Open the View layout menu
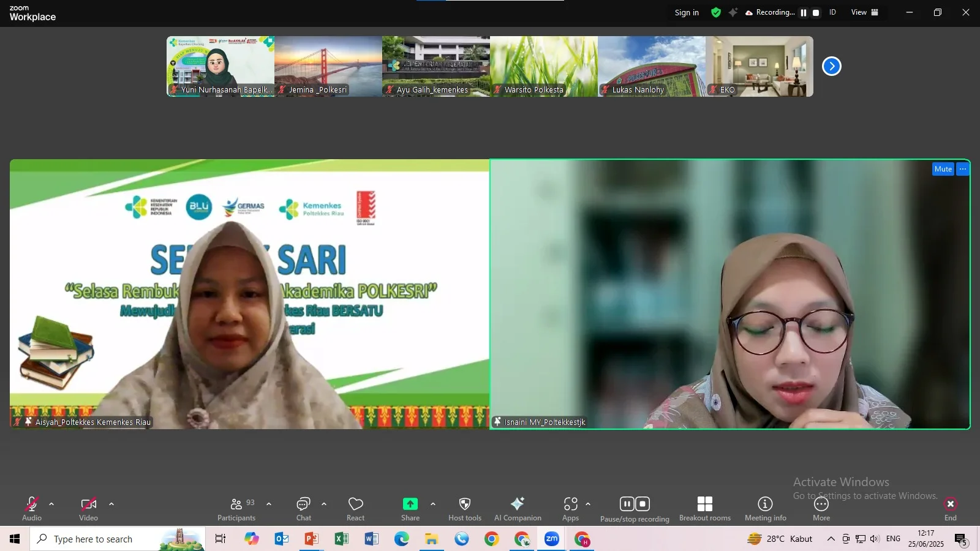The height and width of the screenshot is (551, 980). click(x=864, y=12)
